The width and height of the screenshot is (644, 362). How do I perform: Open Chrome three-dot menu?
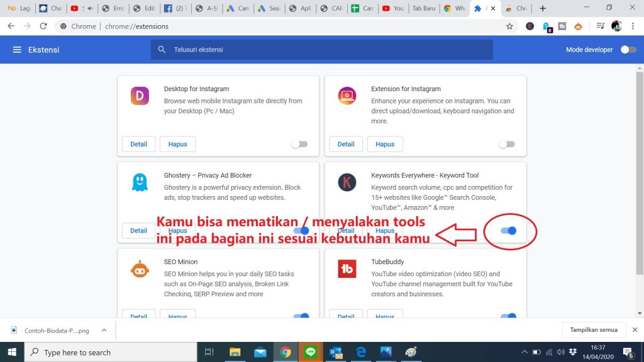click(633, 26)
